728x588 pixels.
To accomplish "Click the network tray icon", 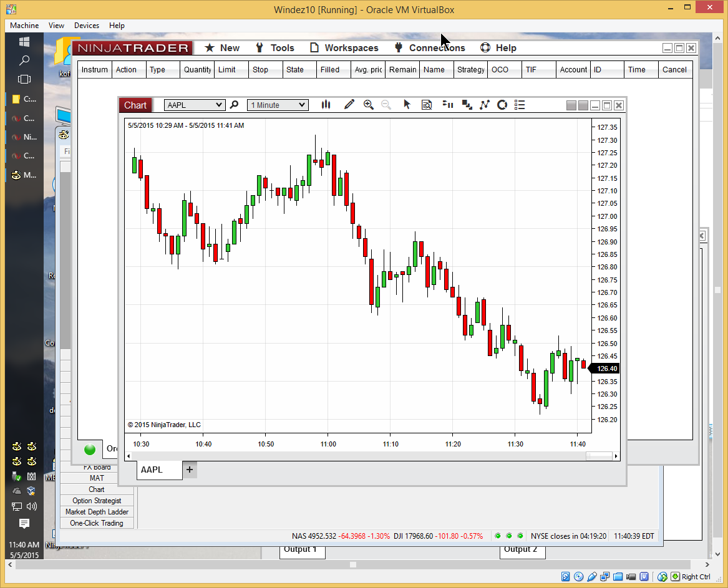I will (17, 506).
